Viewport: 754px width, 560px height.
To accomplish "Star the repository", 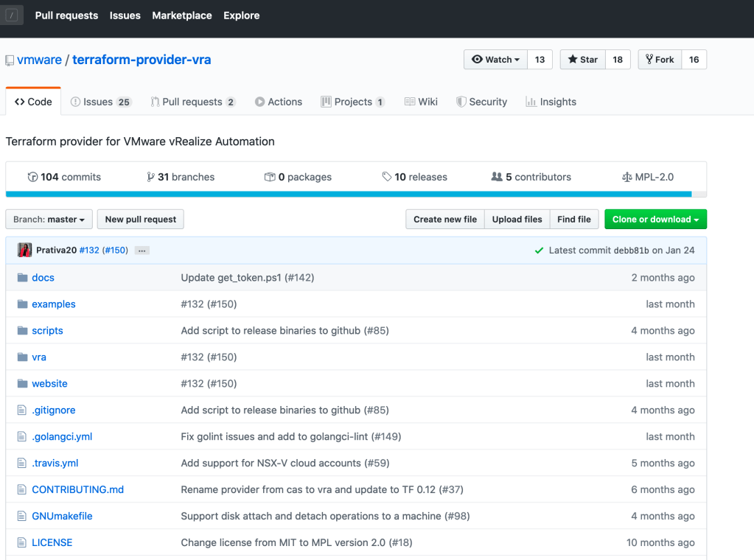I will [x=583, y=60].
